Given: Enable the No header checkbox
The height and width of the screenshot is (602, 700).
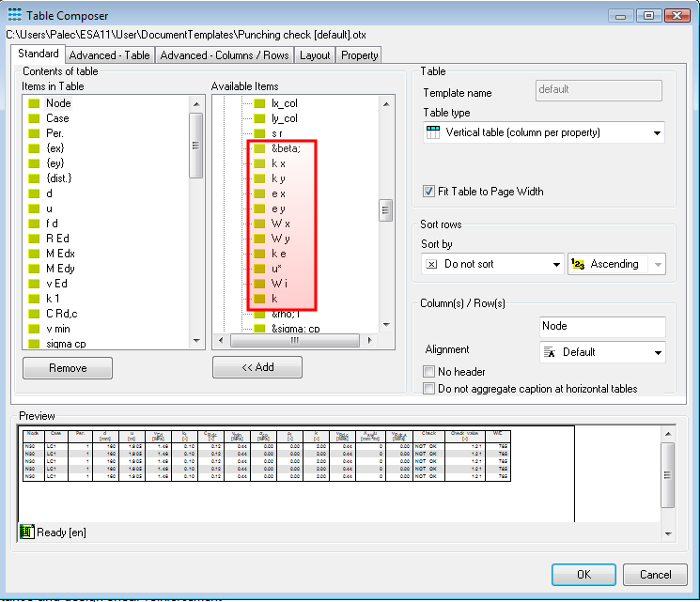Looking at the screenshot, I should point(429,372).
